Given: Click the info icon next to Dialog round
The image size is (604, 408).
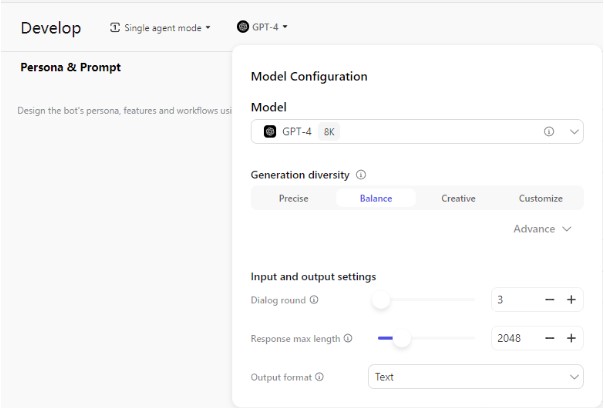Looking at the screenshot, I should point(314,300).
